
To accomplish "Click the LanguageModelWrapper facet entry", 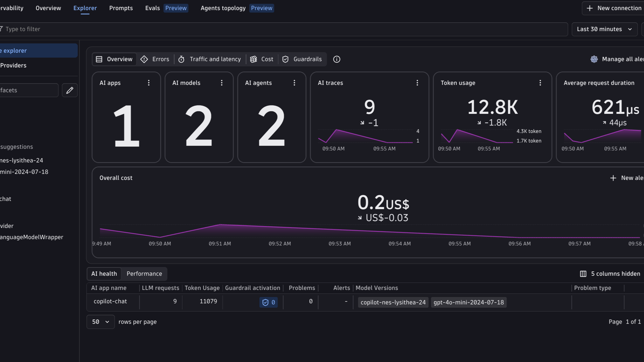I will coord(31,237).
